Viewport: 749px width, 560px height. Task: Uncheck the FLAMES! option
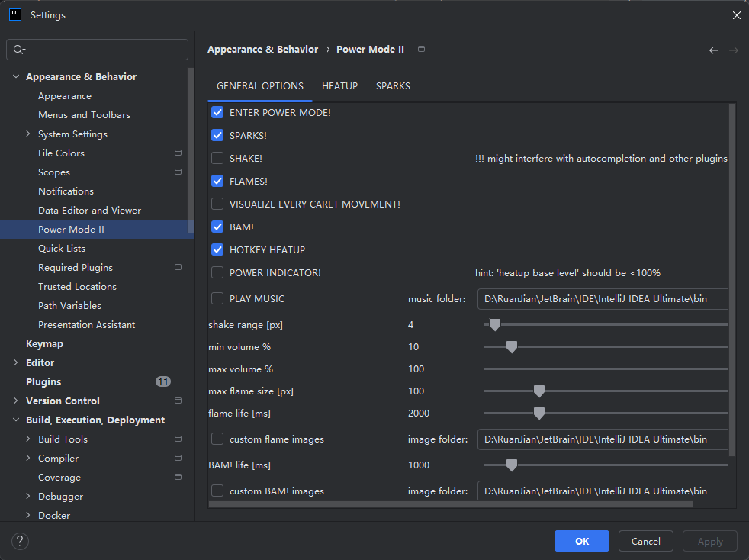[217, 182]
